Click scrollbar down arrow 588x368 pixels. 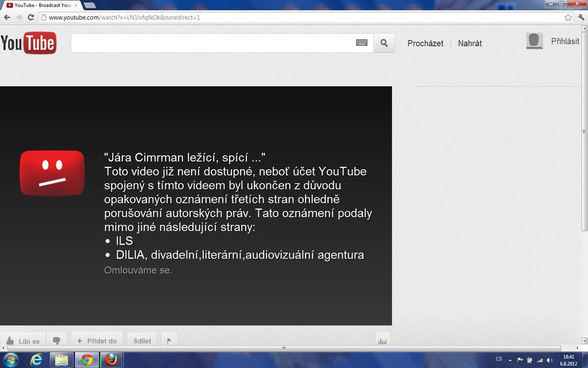pyautogui.click(x=584, y=340)
